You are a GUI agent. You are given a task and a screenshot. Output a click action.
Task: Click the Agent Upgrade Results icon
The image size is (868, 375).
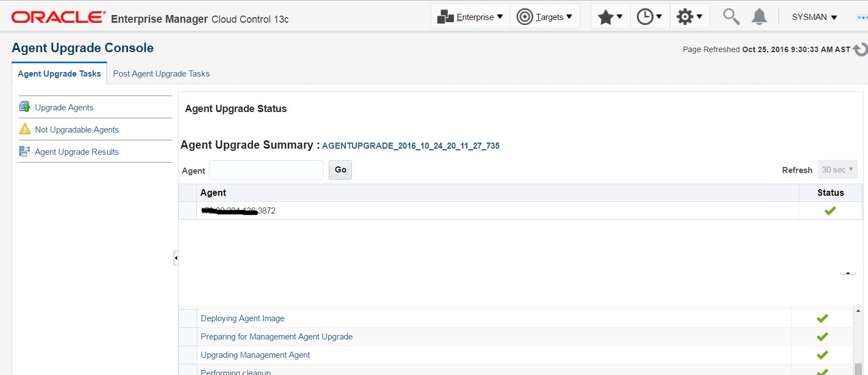(x=24, y=151)
